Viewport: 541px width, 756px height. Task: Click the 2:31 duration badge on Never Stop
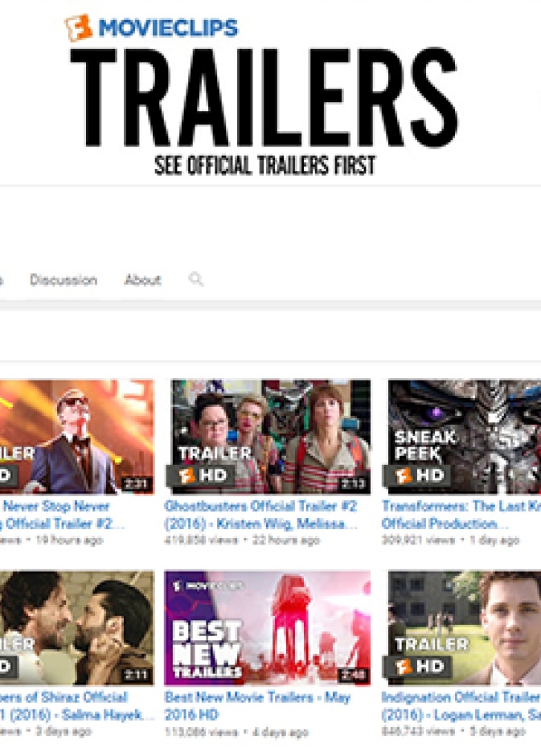[x=137, y=483]
